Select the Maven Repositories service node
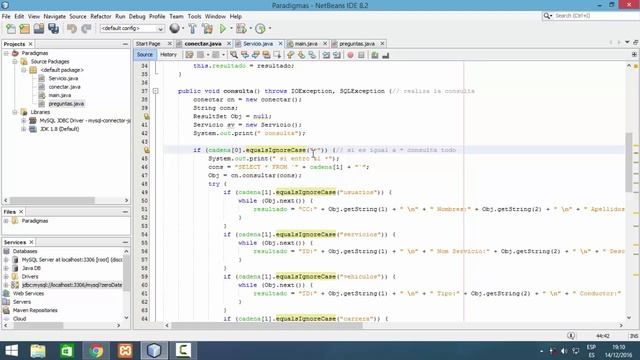Image resolution: width=640 pixels, height=360 pixels. click(35, 310)
